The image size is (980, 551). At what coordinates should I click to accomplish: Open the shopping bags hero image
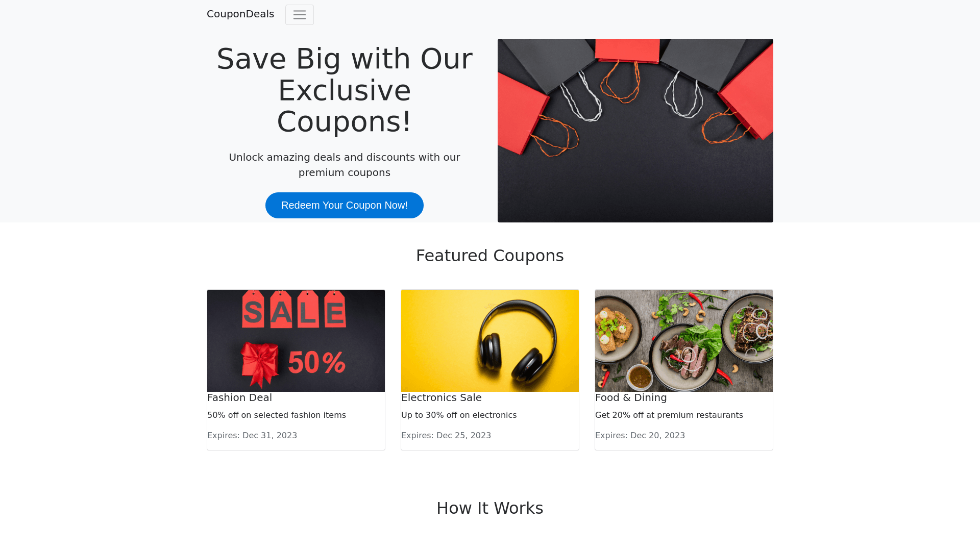coord(635,131)
